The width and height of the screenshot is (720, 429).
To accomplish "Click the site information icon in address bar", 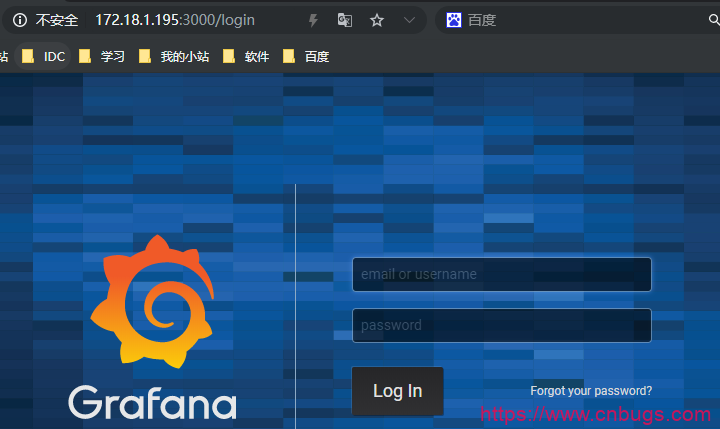I will [19, 20].
